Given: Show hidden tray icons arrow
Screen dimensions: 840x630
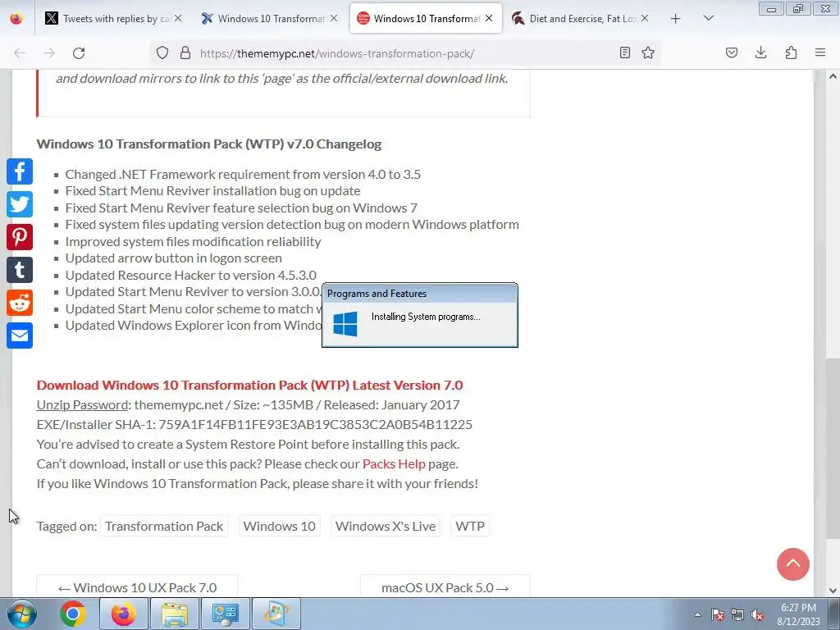Looking at the screenshot, I should (x=697, y=615).
